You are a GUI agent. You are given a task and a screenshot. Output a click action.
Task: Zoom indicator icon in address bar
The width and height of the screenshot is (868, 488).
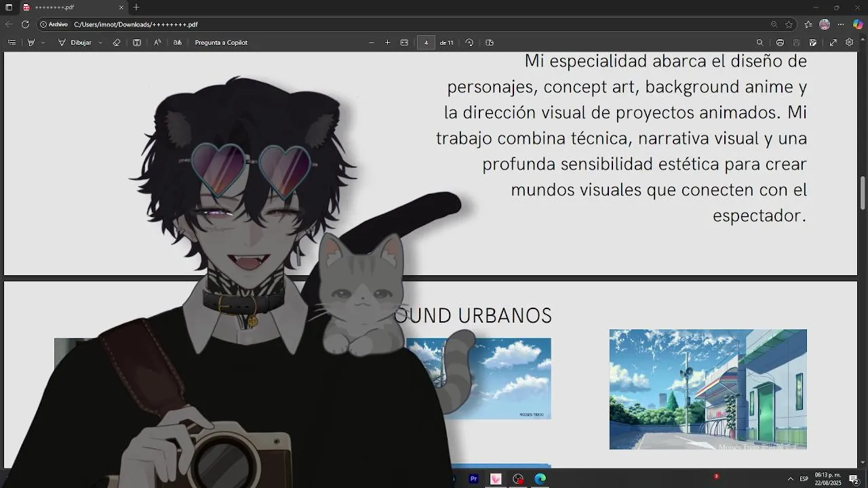pos(774,24)
